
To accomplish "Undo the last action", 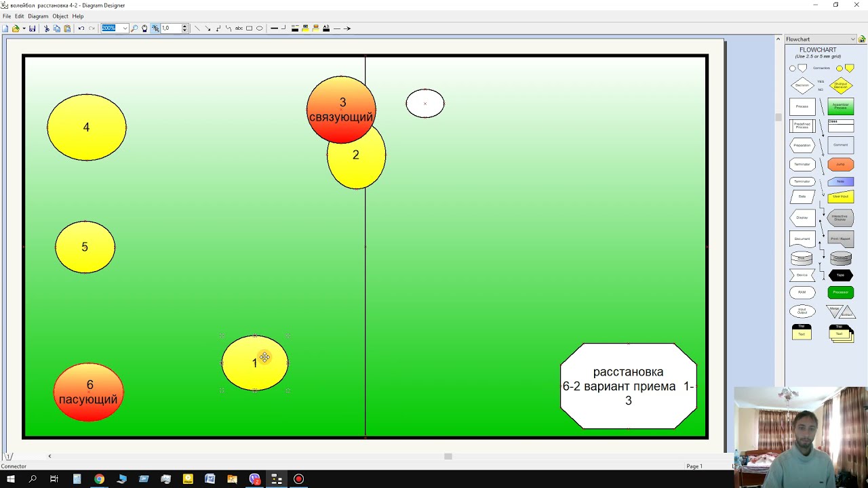I will (81, 28).
